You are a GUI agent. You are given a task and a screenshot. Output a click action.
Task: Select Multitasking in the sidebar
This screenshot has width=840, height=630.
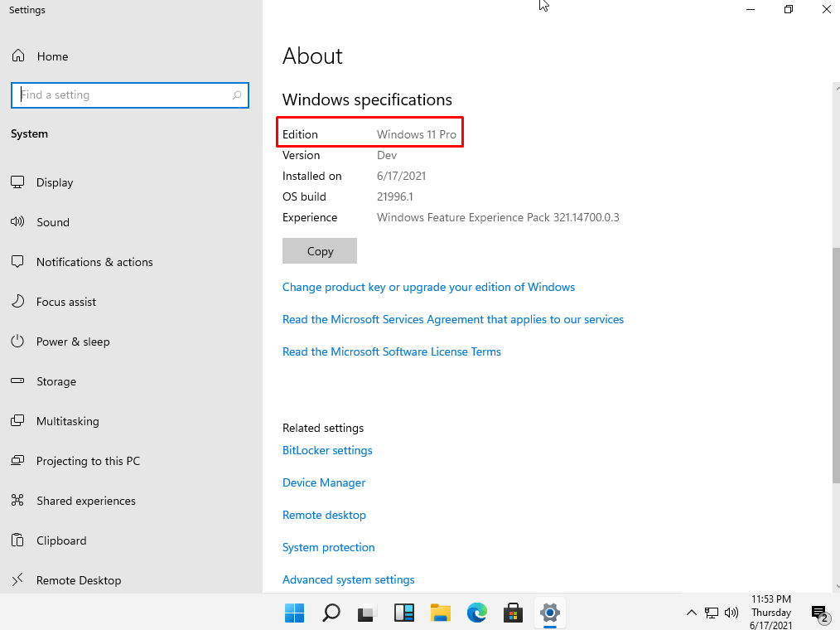click(67, 421)
